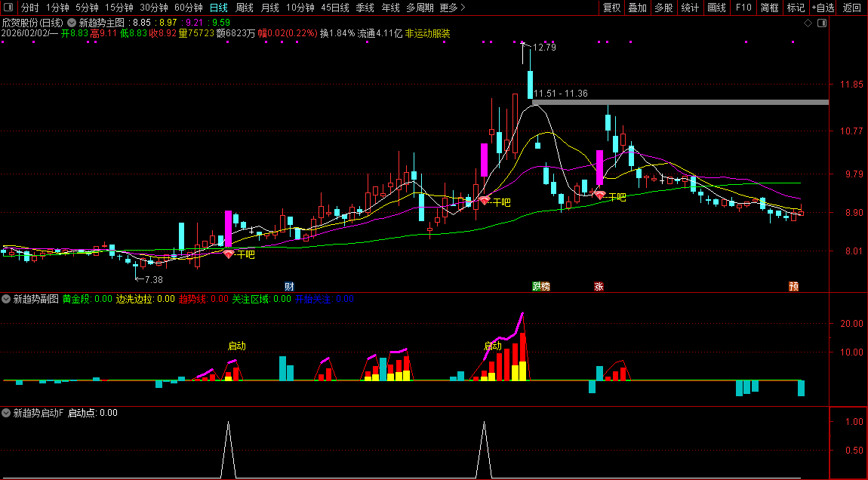Switch to 年线 chart
Screen dimensions: 868x480
click(x=390, y=8)
